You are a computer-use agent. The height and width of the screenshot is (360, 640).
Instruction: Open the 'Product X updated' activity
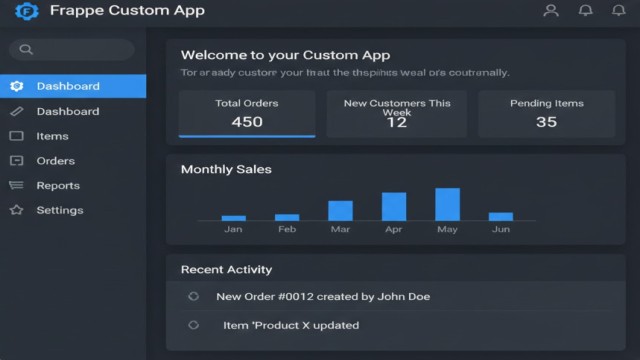coord(291,325)
